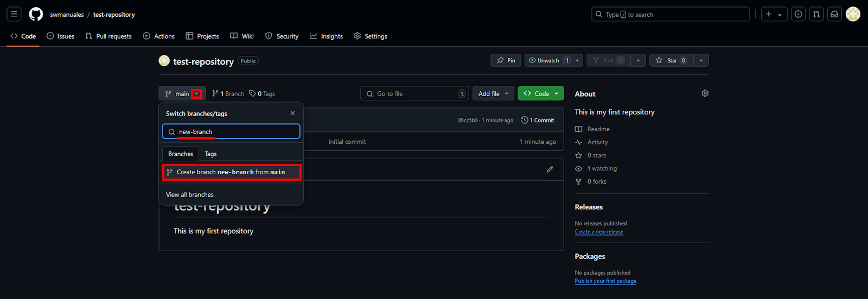
Task: Go to GitHub home via Octocat logo
Action: click(36, 14)
